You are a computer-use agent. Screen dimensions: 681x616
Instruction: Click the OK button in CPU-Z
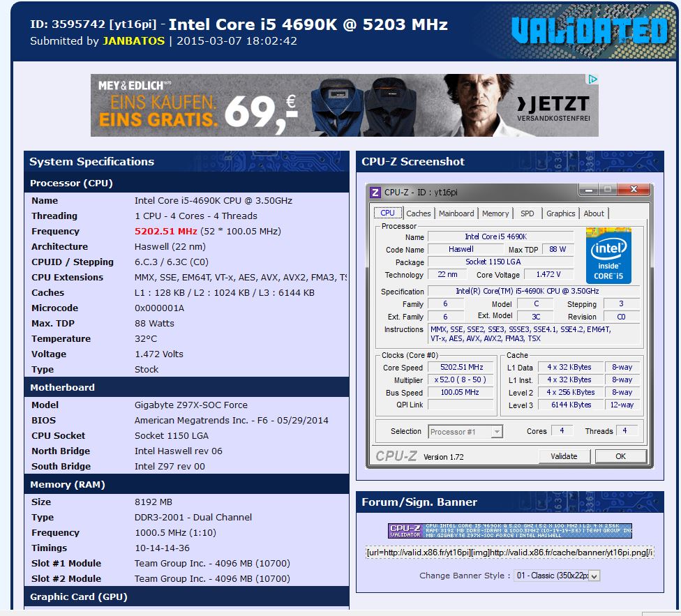[620, 456]
